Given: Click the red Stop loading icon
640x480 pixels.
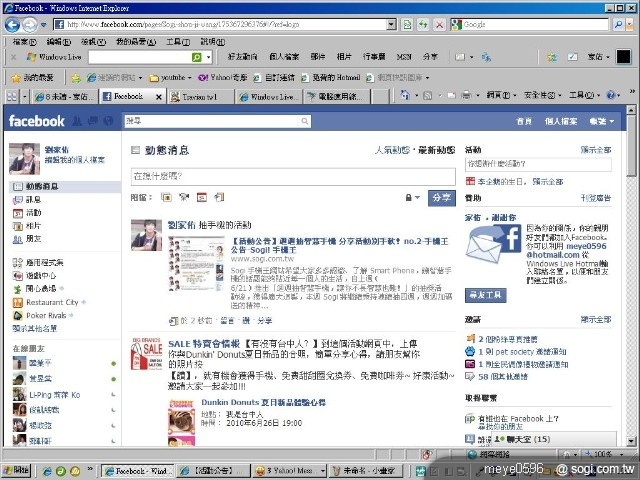Looking at the screenshot, I should point(439,24).
